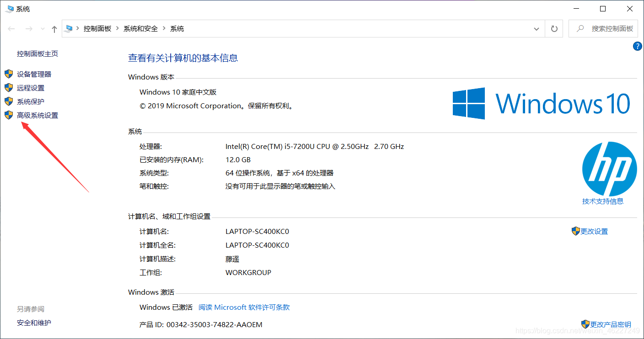Open 远程设置 link
This screenshot has height=339, width=644.
(31, 88)
